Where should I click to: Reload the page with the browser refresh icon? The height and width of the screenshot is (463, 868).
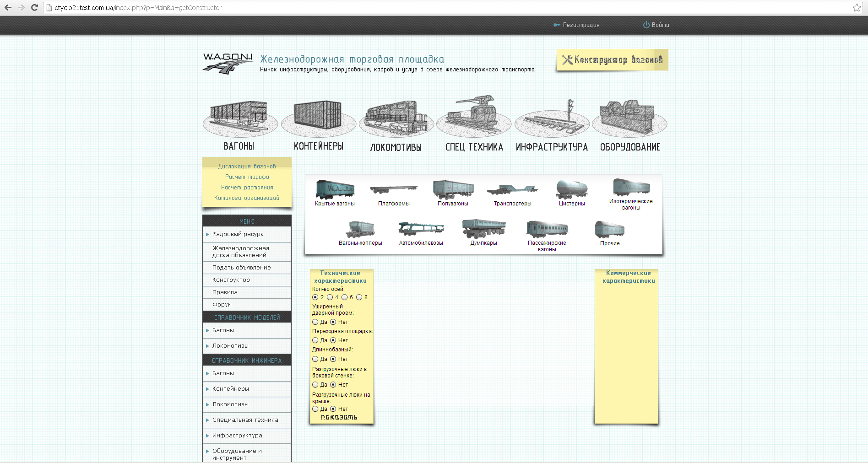click(x=34, y=7)
